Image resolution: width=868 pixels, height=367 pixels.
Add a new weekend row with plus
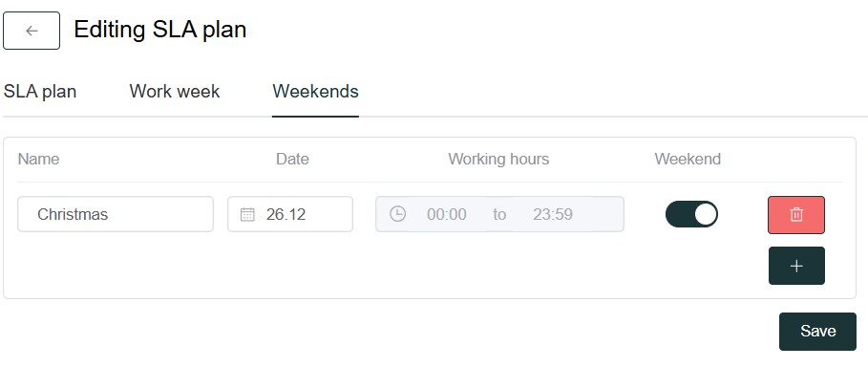pos(796,266)
